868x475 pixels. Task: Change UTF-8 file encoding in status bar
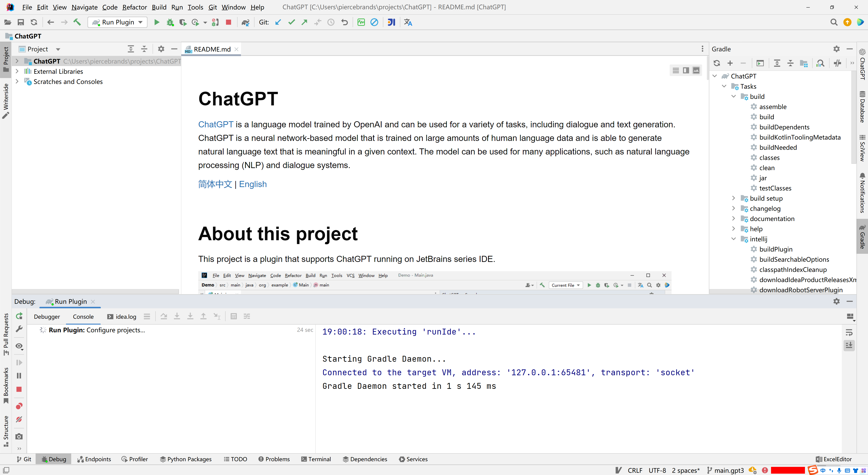pos(657,470)
